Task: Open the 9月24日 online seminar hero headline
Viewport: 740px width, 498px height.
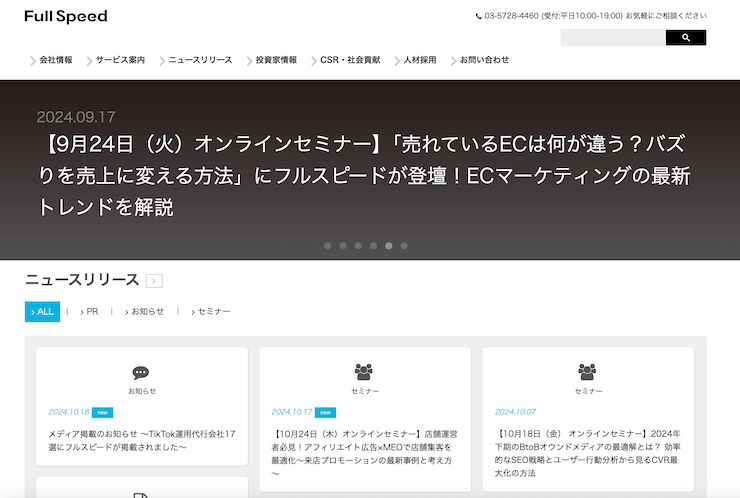Action: pos(364,175)
